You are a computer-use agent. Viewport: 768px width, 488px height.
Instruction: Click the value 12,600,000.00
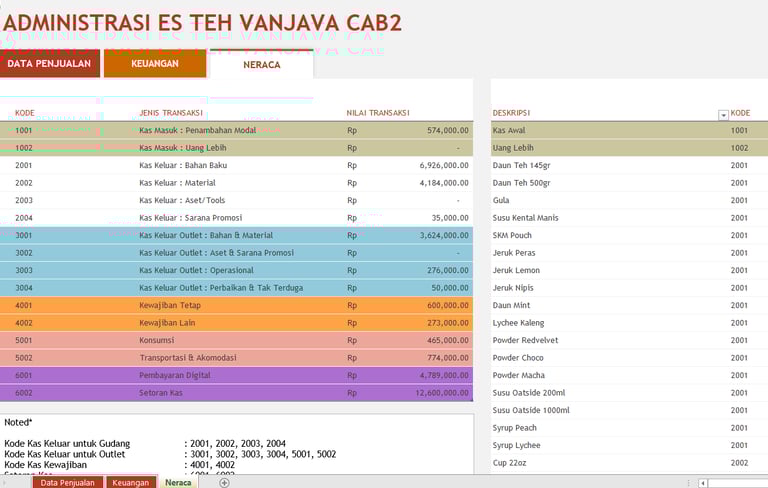[442, 393]
